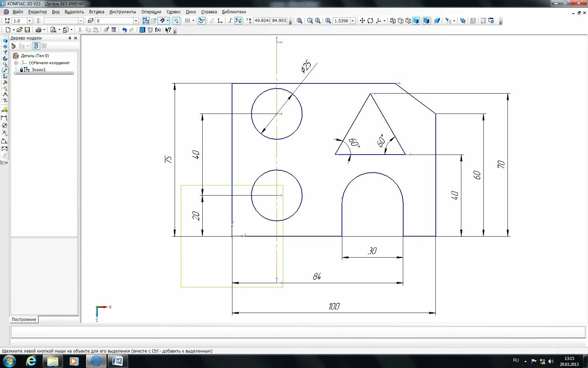Open Internet Explorer from the taskbar
The height and width of the screenshot is (368, 588).
[x=31, y=361]
